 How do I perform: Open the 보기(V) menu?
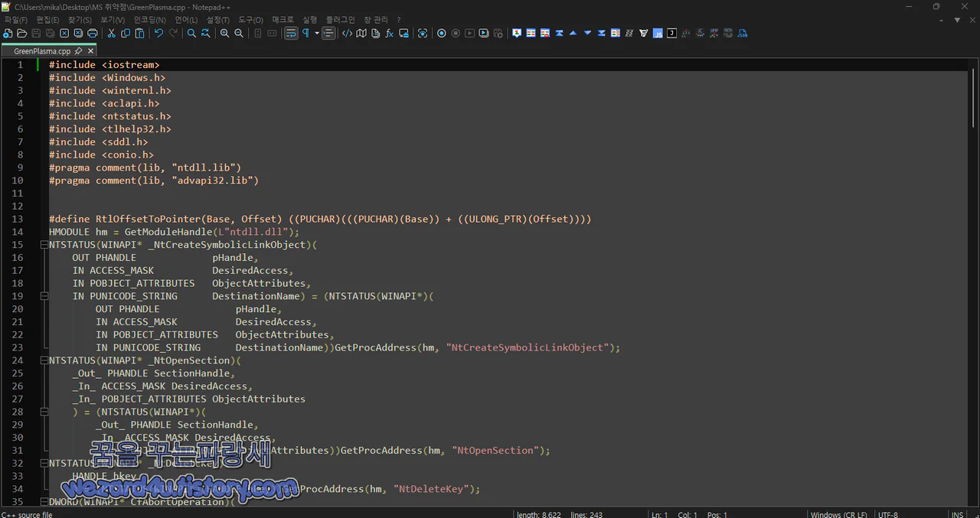(113, 20)
